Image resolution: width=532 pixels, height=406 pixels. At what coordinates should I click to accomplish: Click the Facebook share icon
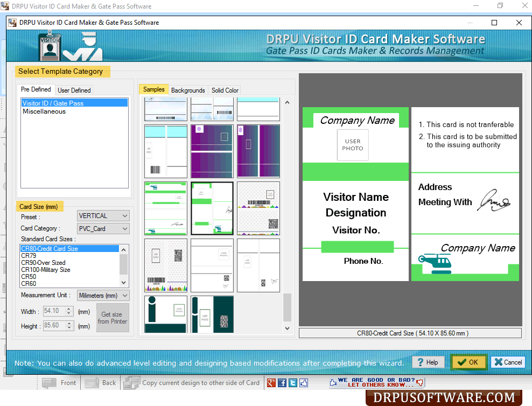(282, 383)
